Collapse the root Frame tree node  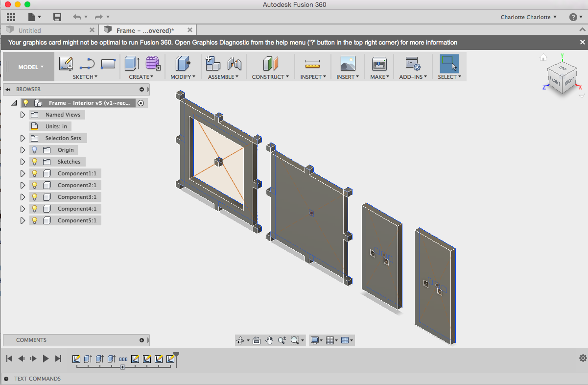13,103
